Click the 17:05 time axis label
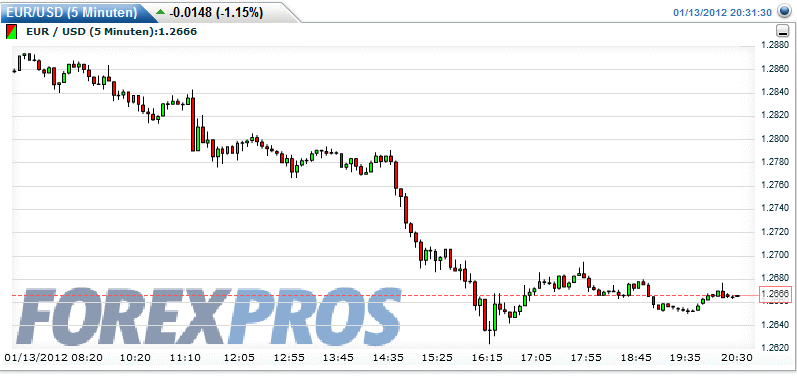 [x=537, y=358]
